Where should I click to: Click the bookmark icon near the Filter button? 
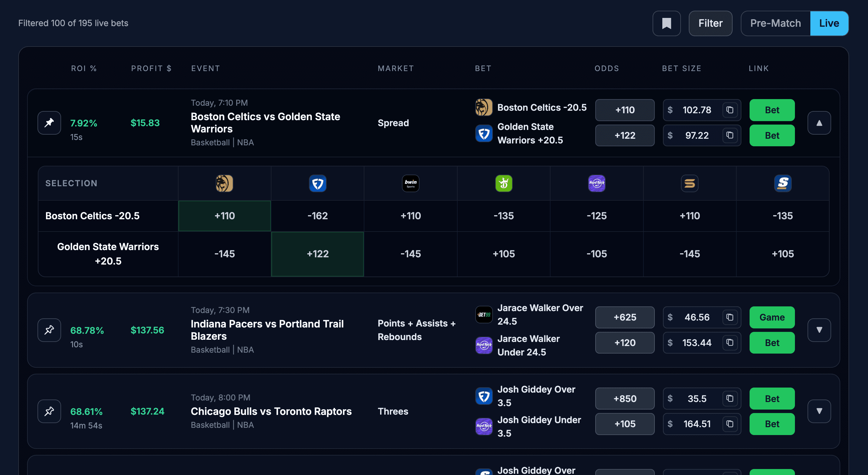[666, 23]
